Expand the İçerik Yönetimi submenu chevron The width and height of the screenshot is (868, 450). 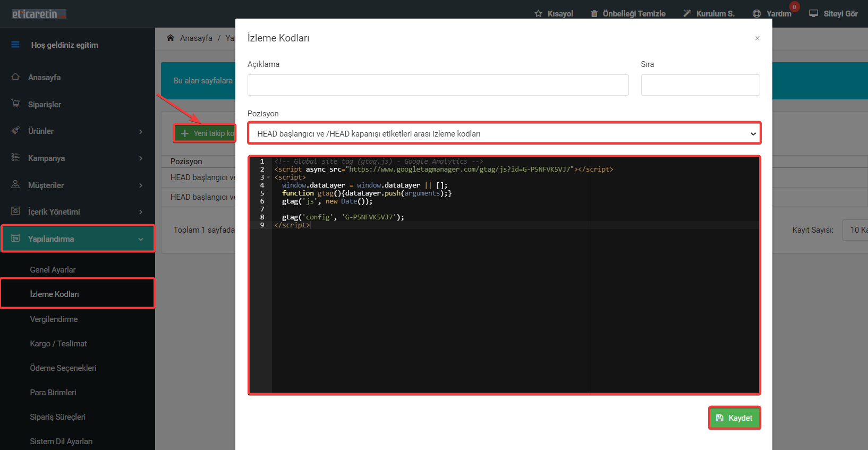[x=141, y=212]
